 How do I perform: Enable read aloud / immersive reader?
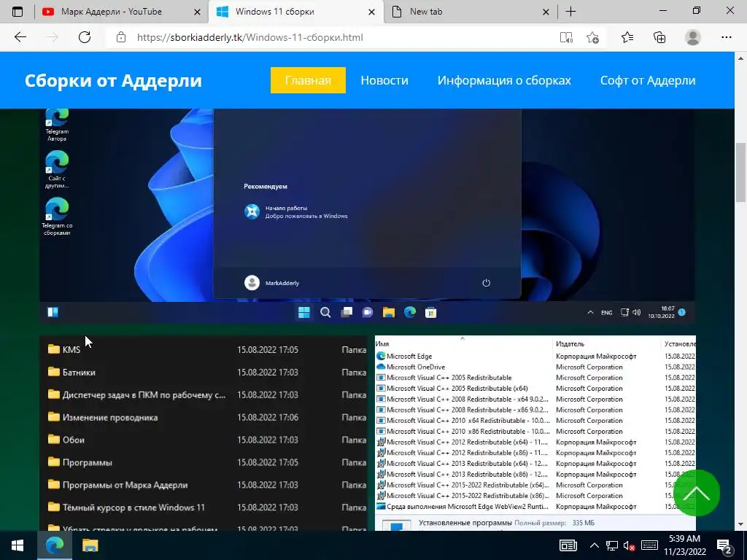pyautogui.click(x=566, y=38)
